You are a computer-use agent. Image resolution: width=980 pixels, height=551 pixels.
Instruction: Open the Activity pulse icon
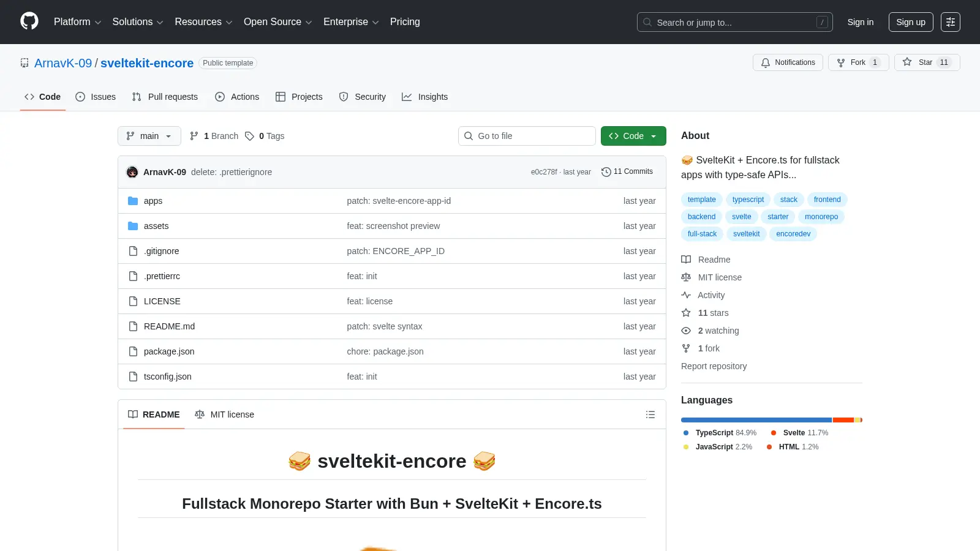[x=686, y=295]
